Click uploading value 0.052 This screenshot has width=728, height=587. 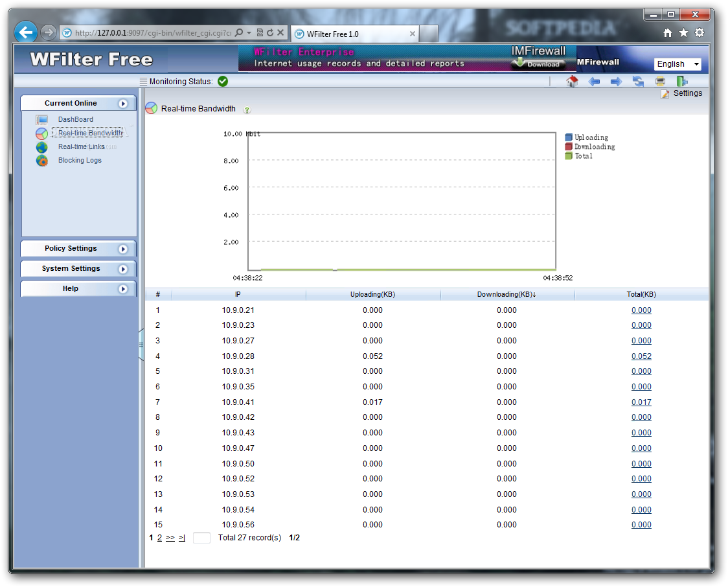pyautogui.click(x=373, y=356)
